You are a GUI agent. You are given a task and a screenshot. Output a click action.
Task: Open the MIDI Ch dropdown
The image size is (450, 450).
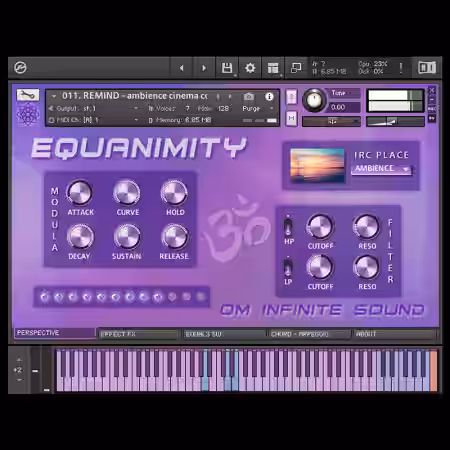[x=136, y=120]
